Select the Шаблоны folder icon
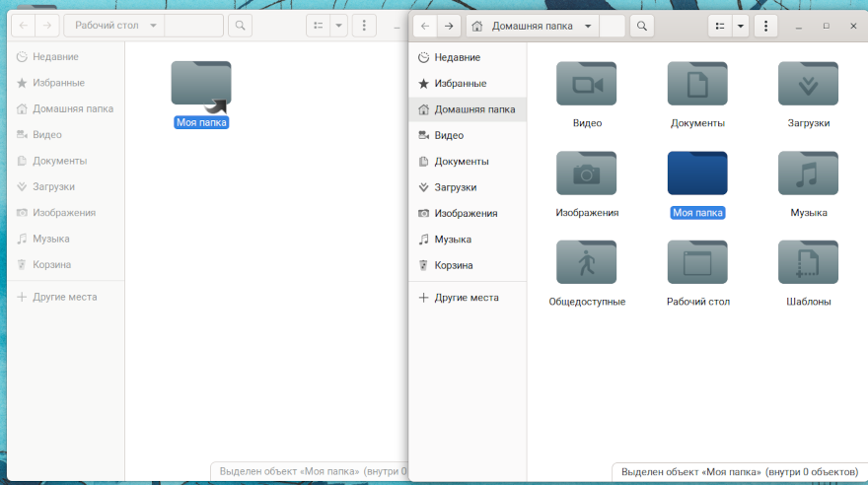Image resolution: width=868 pixels, height=485 pixels. [808, 262]
